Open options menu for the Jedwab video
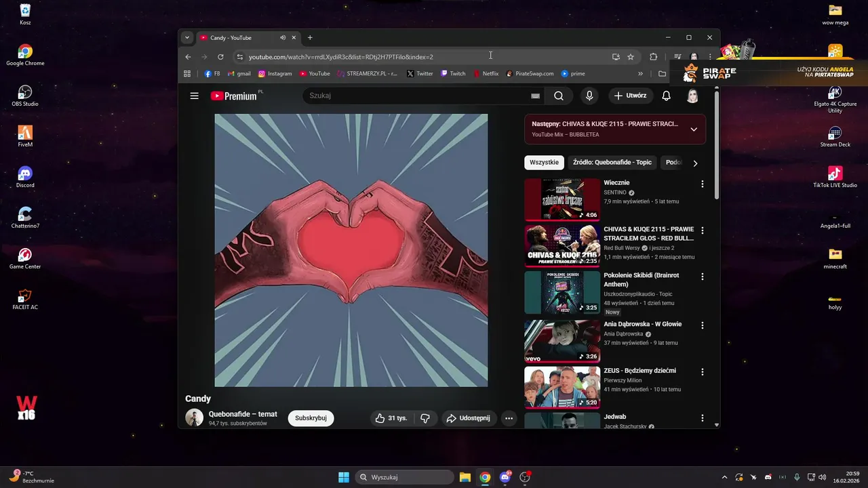 703,418
